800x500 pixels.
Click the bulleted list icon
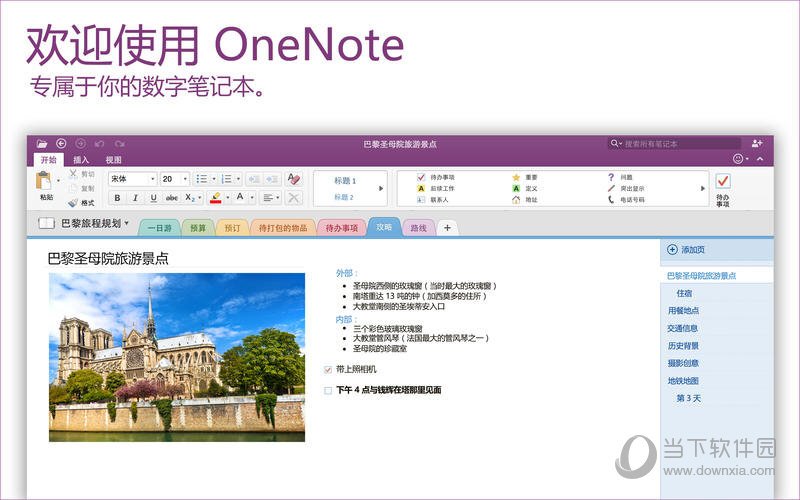coord(200,178)
